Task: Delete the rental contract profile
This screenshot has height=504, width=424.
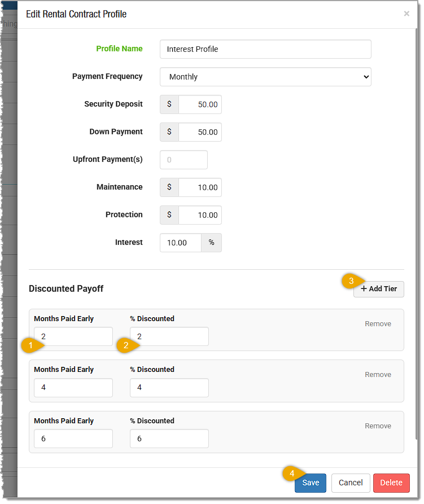Action: pyautogui.click(x=391, y=483)
